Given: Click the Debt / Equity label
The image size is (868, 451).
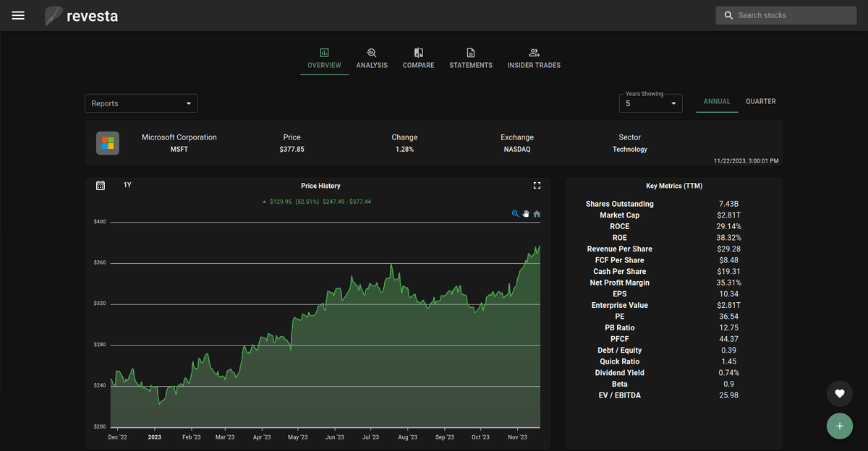Looking at the screenshot, I should tap(620, 351).
